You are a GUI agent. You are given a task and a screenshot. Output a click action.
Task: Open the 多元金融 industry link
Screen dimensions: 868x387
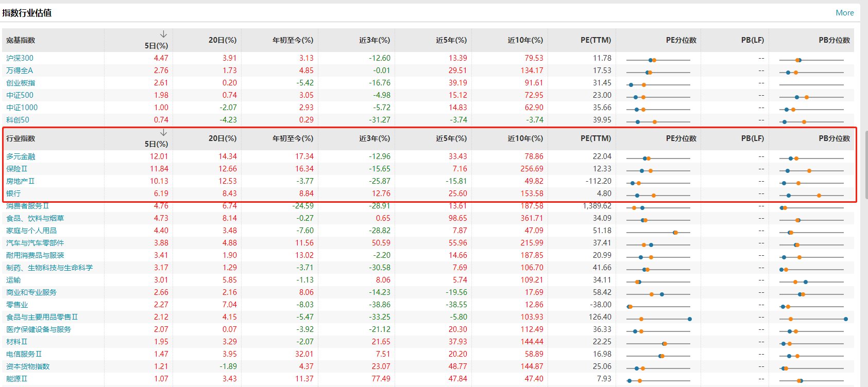coord(21,156)
